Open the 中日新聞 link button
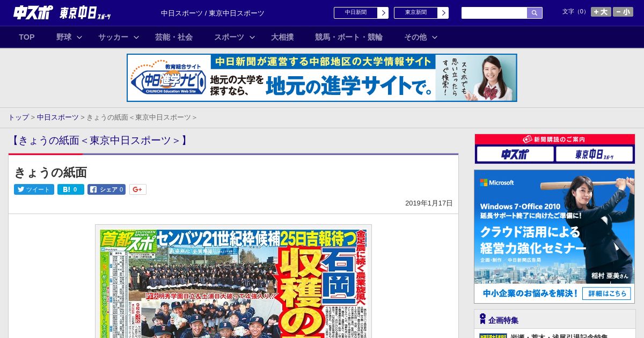The image size is (644, 338). 356,13
